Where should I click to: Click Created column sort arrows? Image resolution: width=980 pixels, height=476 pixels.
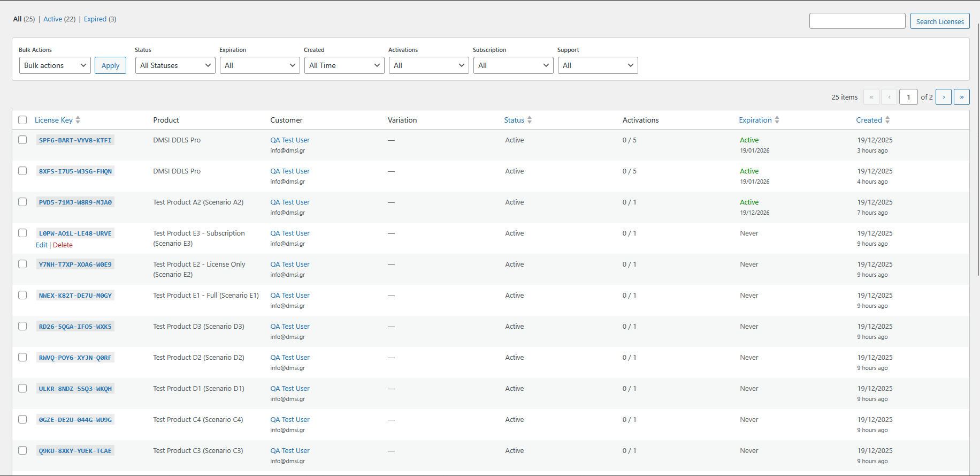[887, 120]
